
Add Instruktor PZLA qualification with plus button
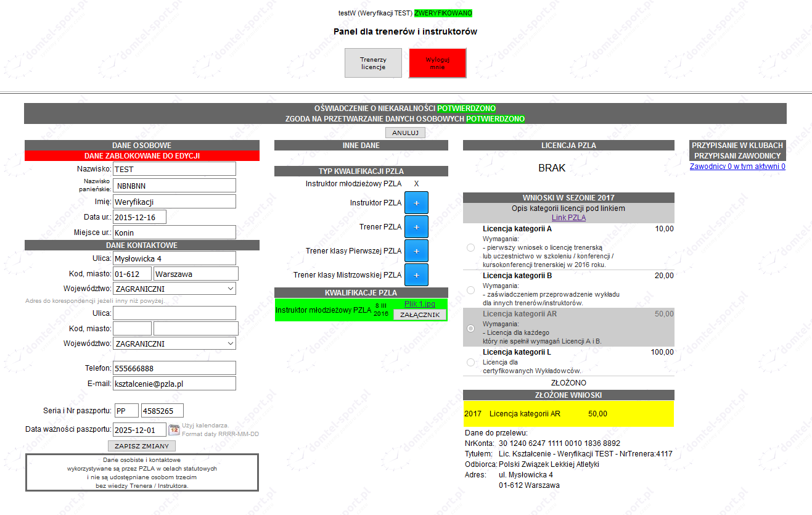[x=416, y=203]
